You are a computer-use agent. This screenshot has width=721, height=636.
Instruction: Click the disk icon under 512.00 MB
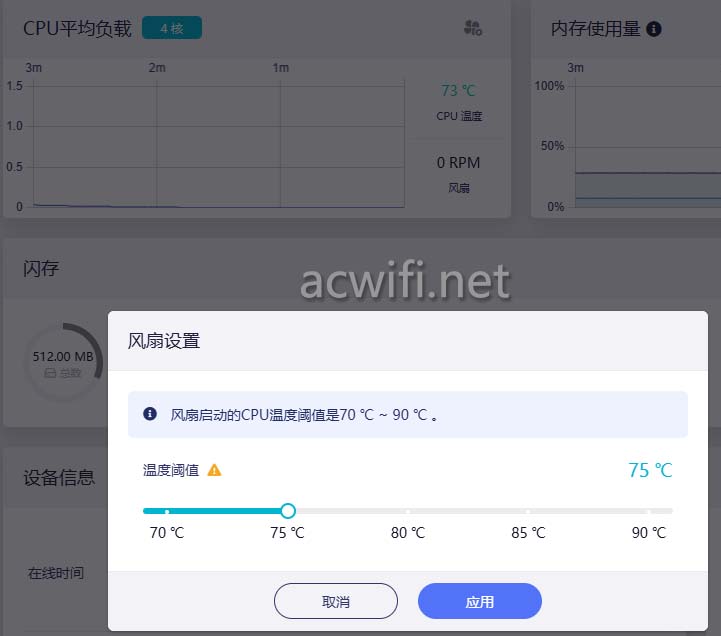[50, 373]
